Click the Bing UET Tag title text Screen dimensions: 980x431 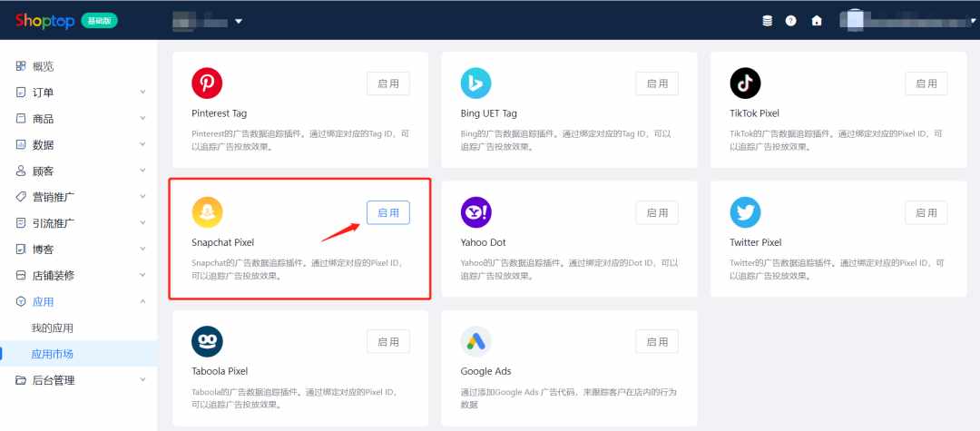point(489,113)
